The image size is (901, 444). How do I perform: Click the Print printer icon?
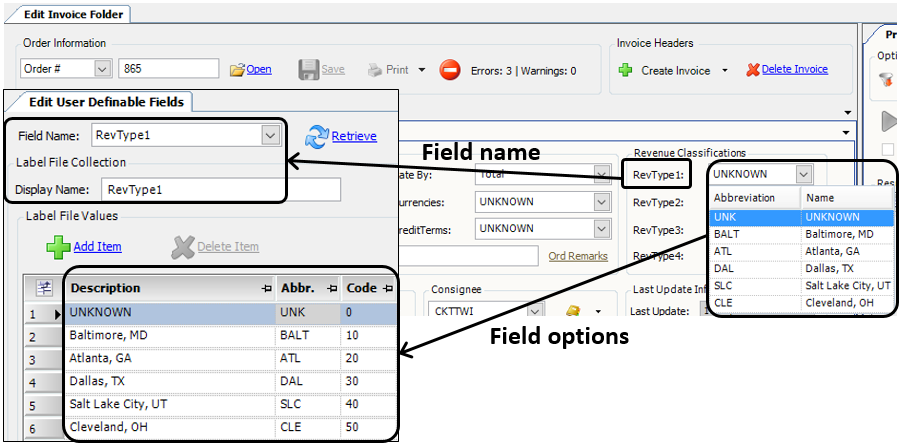(x=374, y=70)
